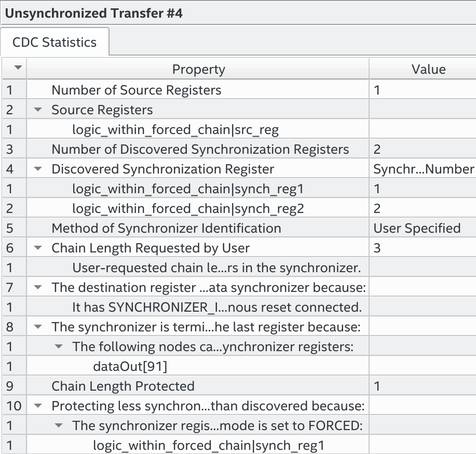The width and height of the screenshot is (476, 454).
Task: Click the User Specified value cell
Action: point(417,229)
